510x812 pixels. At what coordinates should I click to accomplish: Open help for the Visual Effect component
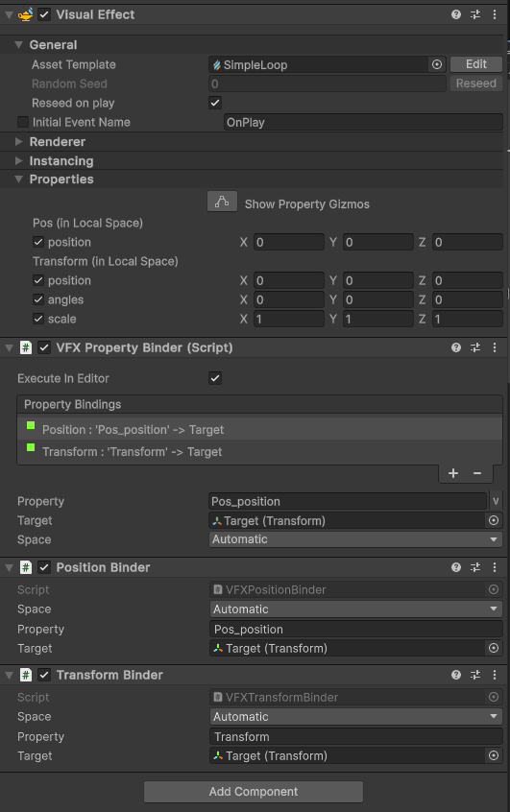(456, 14)
